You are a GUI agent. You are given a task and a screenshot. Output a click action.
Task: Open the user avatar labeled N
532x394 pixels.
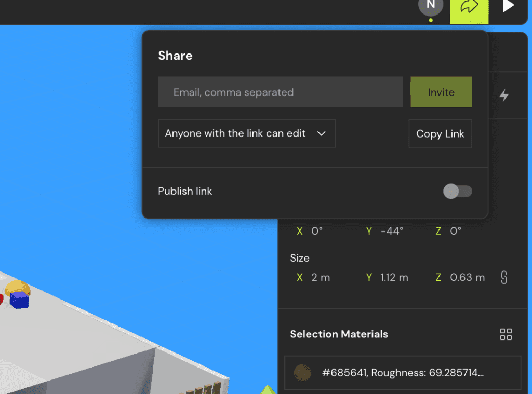point(430,6)
